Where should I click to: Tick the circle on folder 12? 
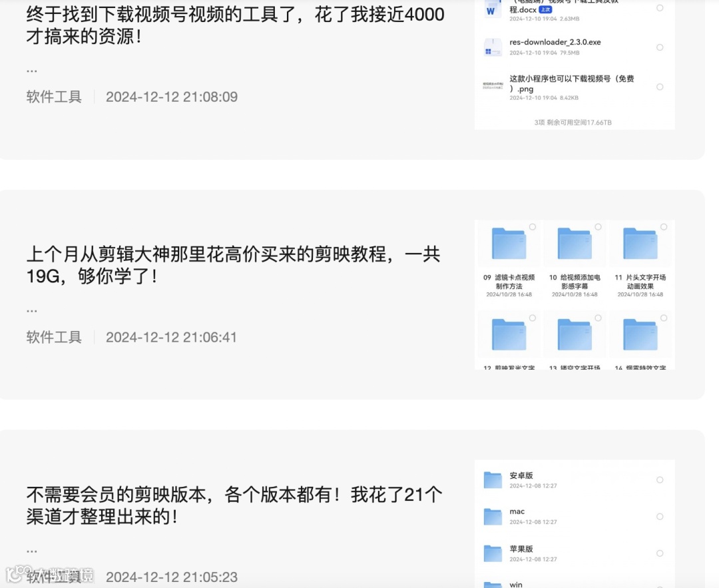(533, 318)
